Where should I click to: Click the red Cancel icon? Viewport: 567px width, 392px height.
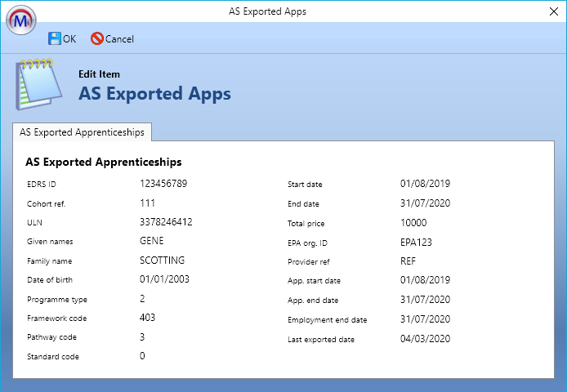97,38
